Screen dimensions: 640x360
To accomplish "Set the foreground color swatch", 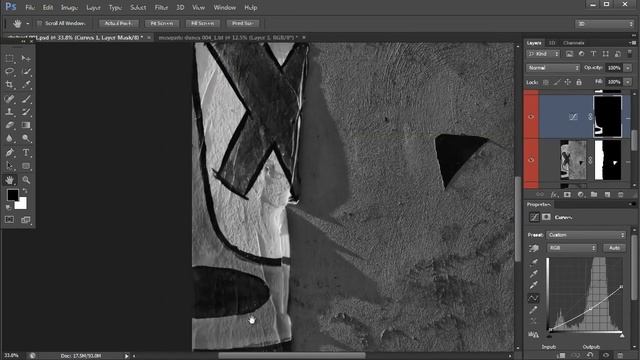I will (x=12, y=195).
